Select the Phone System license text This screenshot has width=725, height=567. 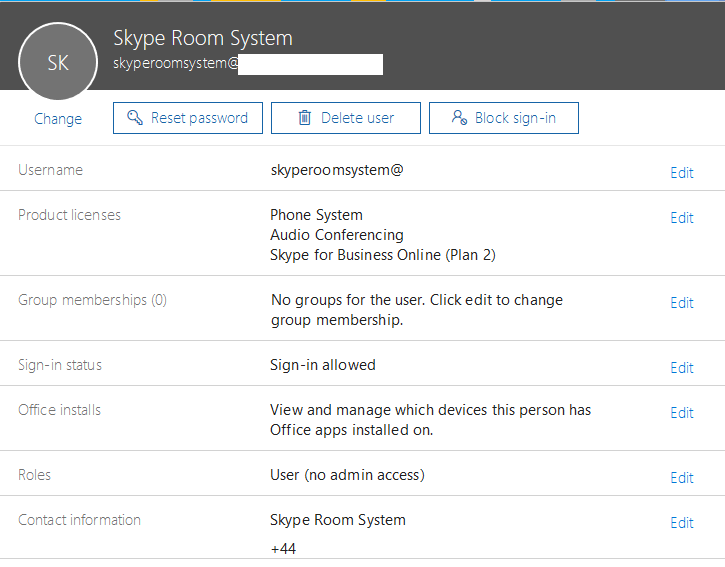coord(316,215)
